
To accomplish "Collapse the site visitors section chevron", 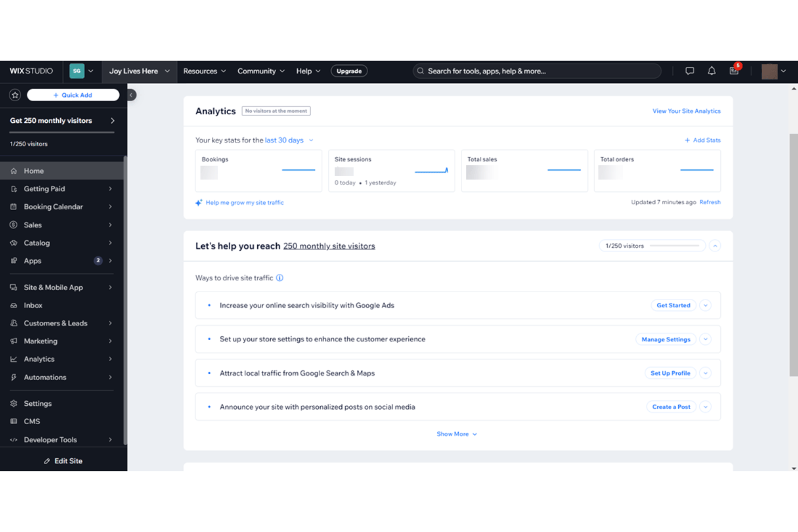I will tap(715, 246).
